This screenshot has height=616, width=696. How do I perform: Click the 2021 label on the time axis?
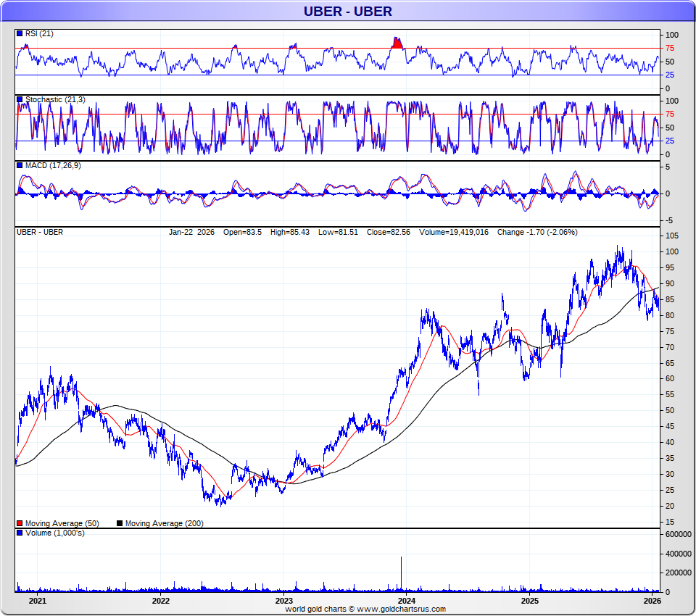click(x=37, y=601)
